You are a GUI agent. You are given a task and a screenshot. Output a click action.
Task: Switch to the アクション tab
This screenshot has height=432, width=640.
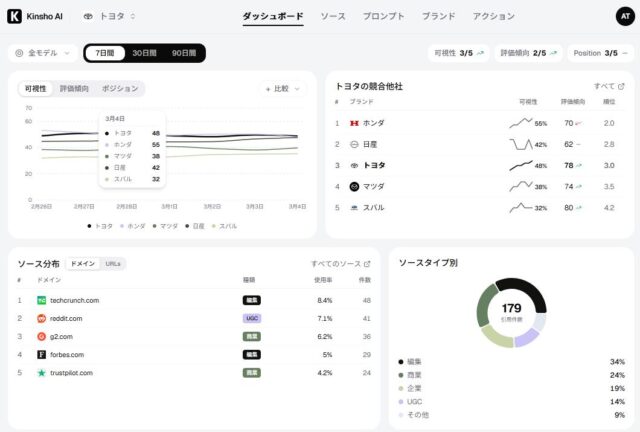[493, 16]
